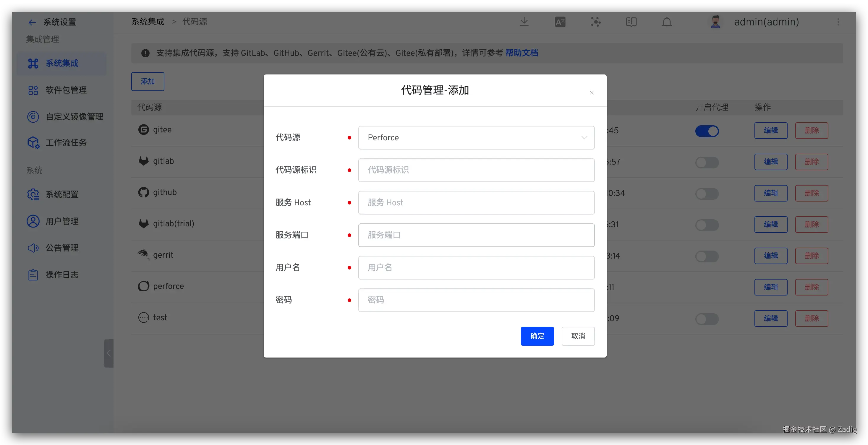Disable proxy toggle for gitee row
The height and width of the screenshot is (445, 868).
707,131
